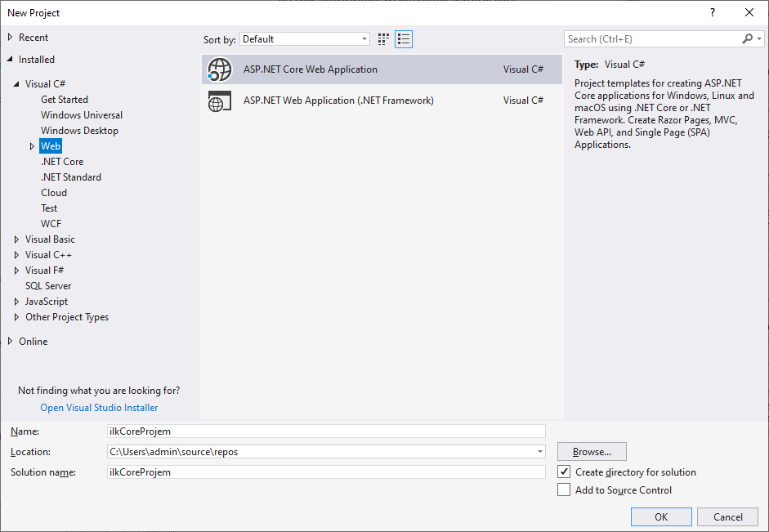Uncheck Create directory for solution
Viewport: 769px width, 532px height.
[x=564, y=472]
